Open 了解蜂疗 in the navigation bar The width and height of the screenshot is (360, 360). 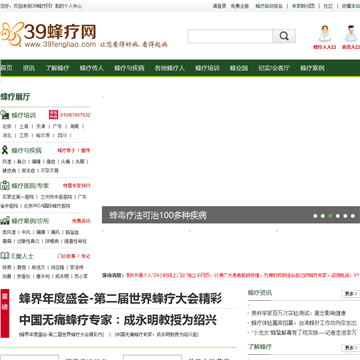[57, 68]
